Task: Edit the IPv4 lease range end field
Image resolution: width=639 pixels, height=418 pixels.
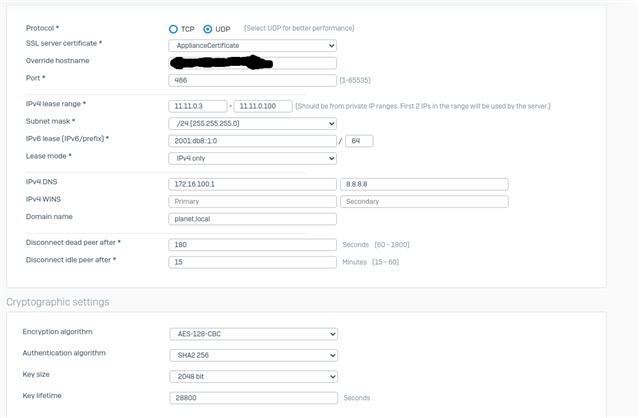Action: pyautogui.click(x=263, y=106)
